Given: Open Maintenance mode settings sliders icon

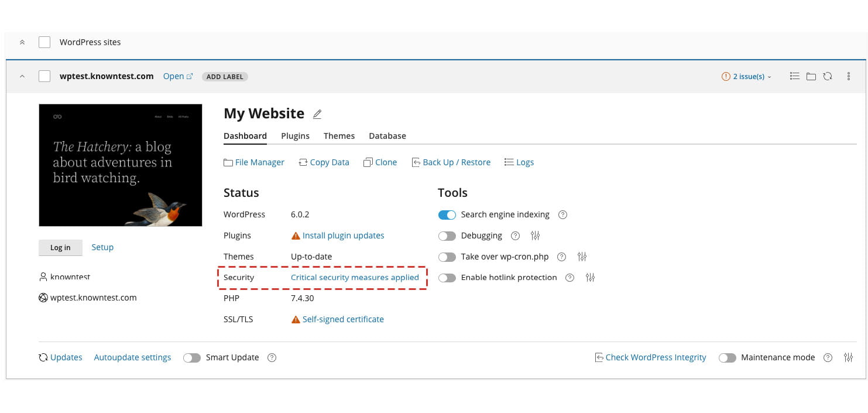Looking at the screenshot, I should pyautogui.click(x=848, y=357).
